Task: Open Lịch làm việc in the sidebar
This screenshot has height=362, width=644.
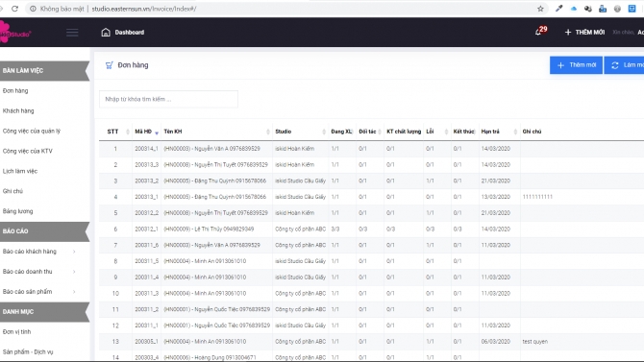Action: (20, 171)
